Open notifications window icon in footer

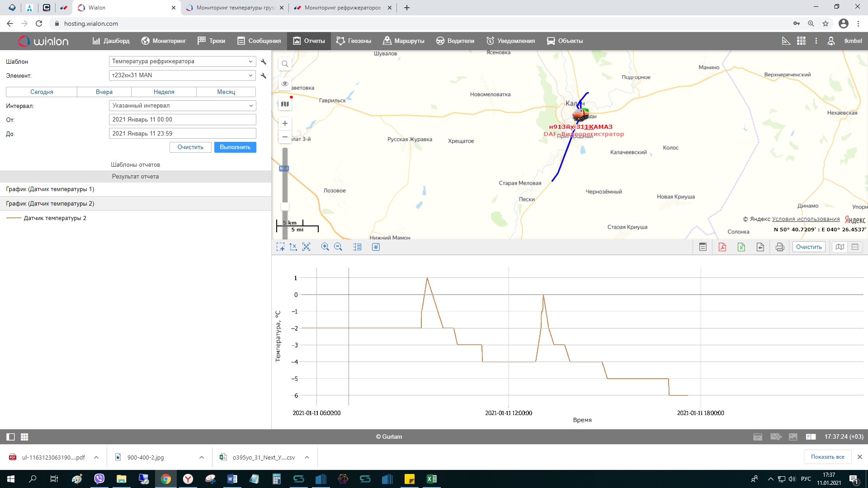click(x=758, y=437)
